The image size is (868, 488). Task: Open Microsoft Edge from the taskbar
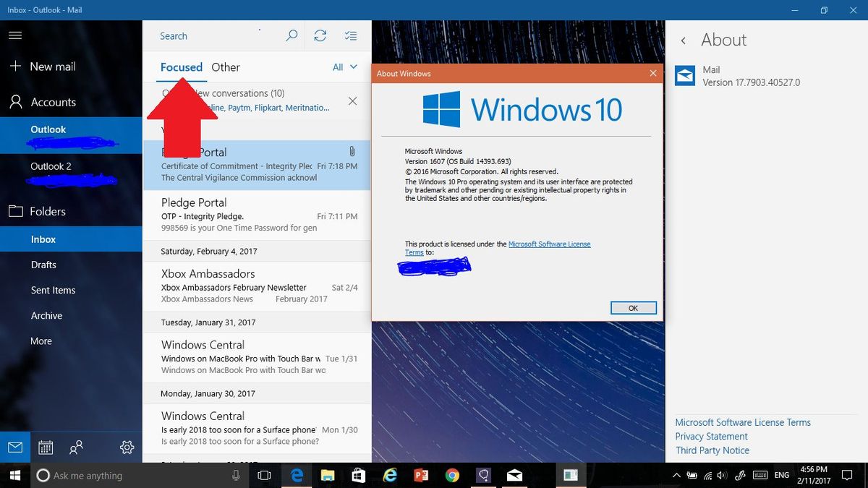pos(297,476)
